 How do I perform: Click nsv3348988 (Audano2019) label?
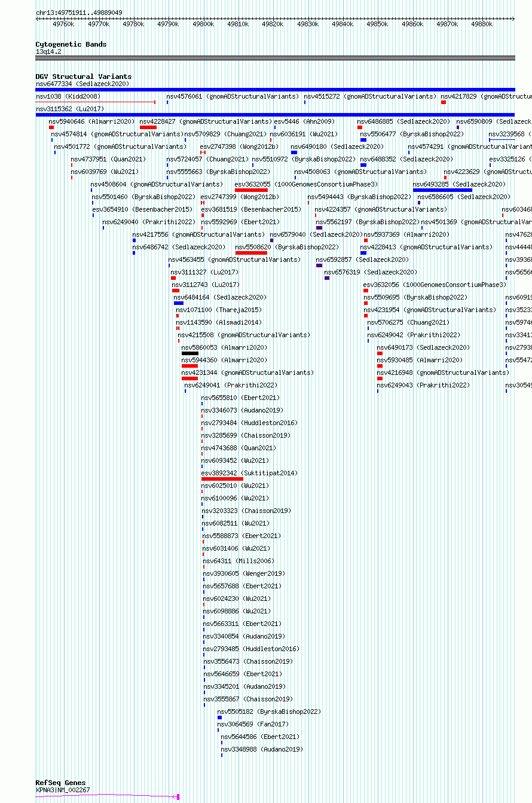tap(262, 749)
